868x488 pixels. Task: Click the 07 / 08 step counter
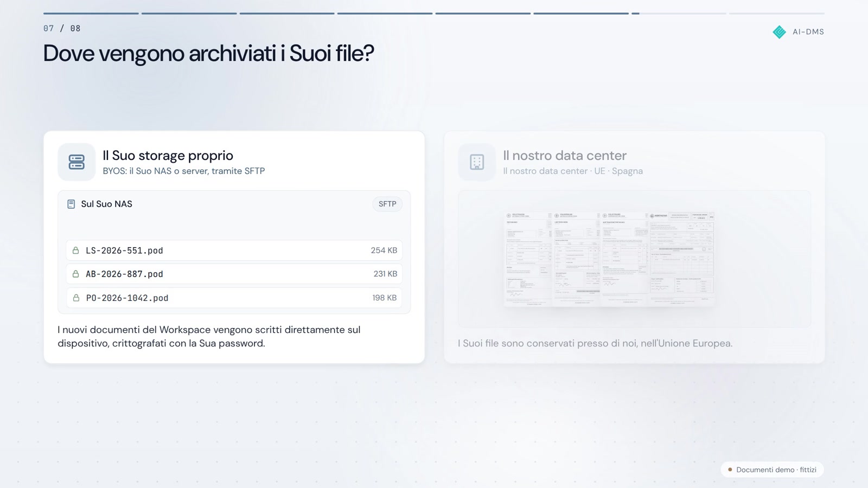62,29
